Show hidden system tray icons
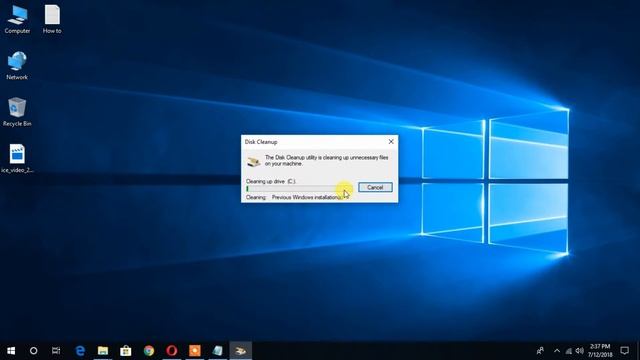 click(x=557, y=351)
